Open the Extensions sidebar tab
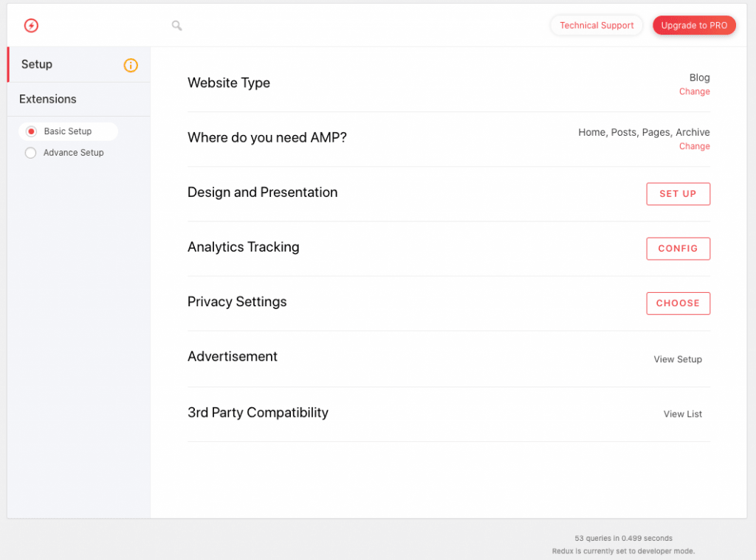Screen dimensions: 756x560 tap(48, 99)
